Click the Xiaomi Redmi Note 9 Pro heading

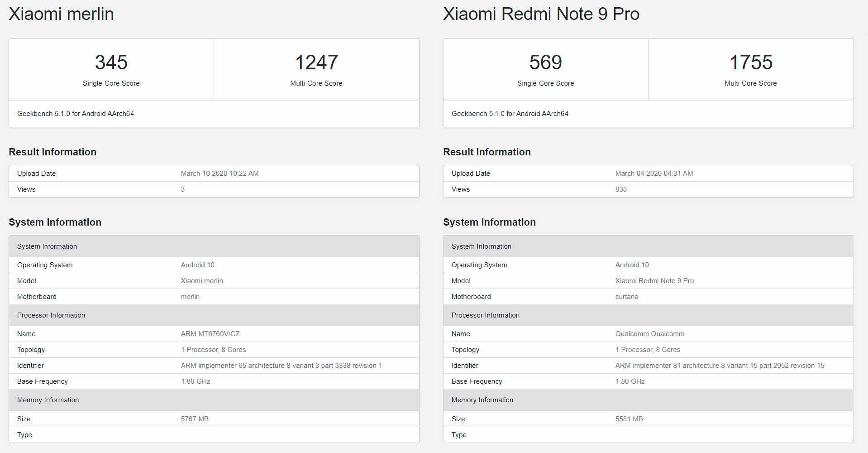(541, 14)
